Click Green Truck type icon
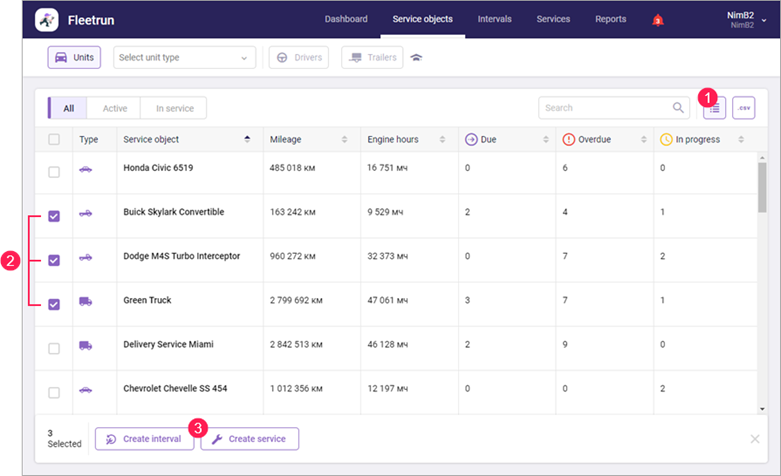Image resolution: width=781 pixels, height=476 pixels. coord(86,301)
